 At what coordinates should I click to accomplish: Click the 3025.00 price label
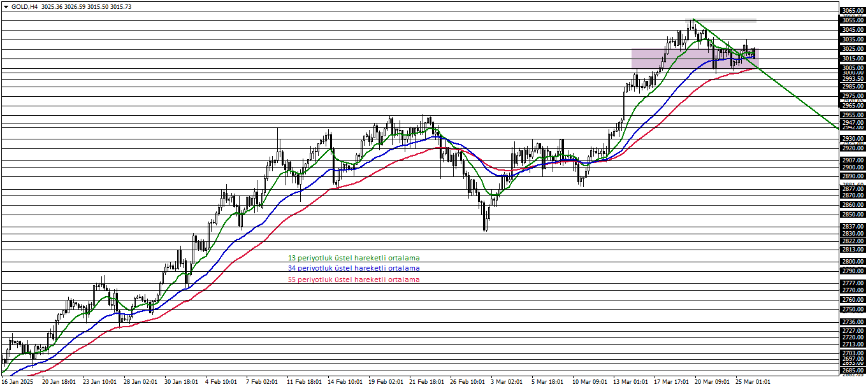point(853,49)
